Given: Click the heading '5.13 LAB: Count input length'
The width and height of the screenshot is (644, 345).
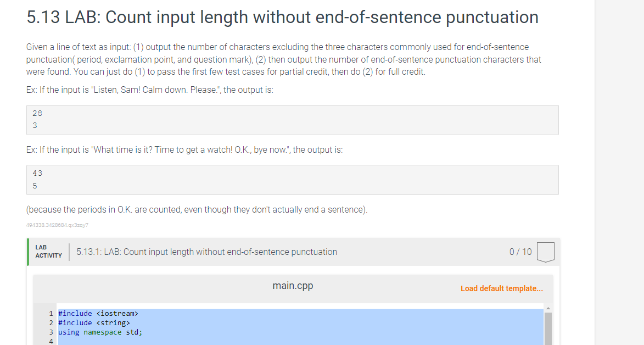Looking at the screenshot, I should pyautogui.click(x=281, y=16).
